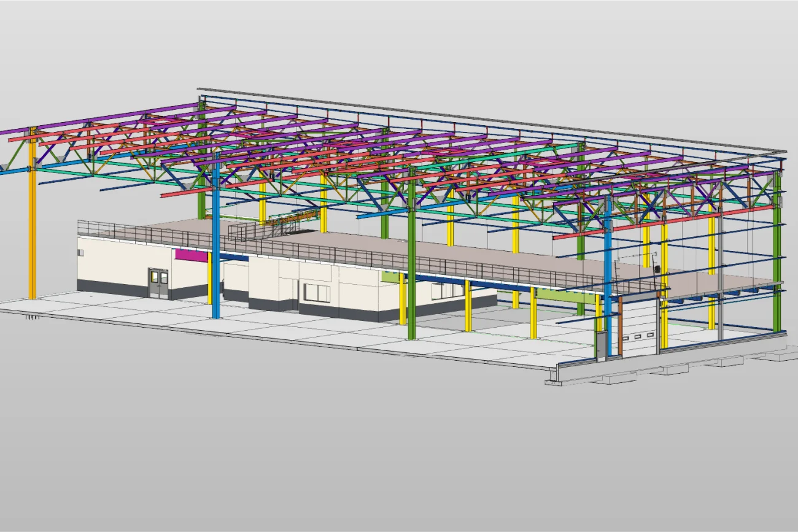Click the blue vertical column near the building
Viewport: 798px width, 532px height.
(215, 264)
